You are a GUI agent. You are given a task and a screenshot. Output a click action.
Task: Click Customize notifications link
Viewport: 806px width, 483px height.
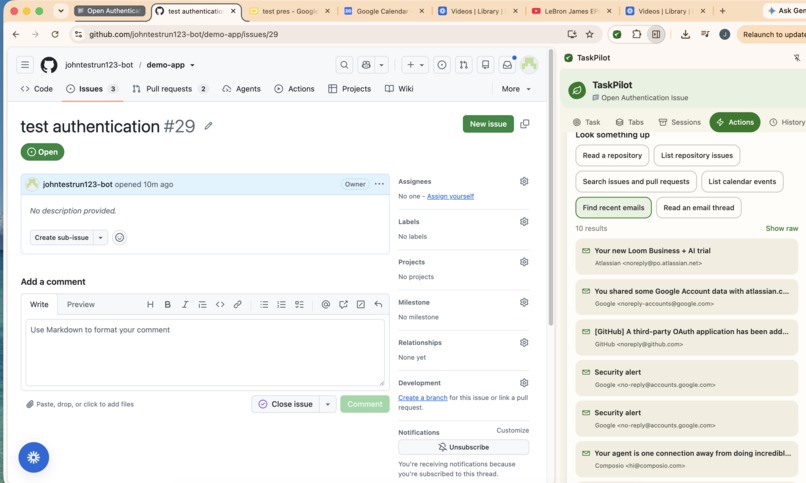(512, 430)
